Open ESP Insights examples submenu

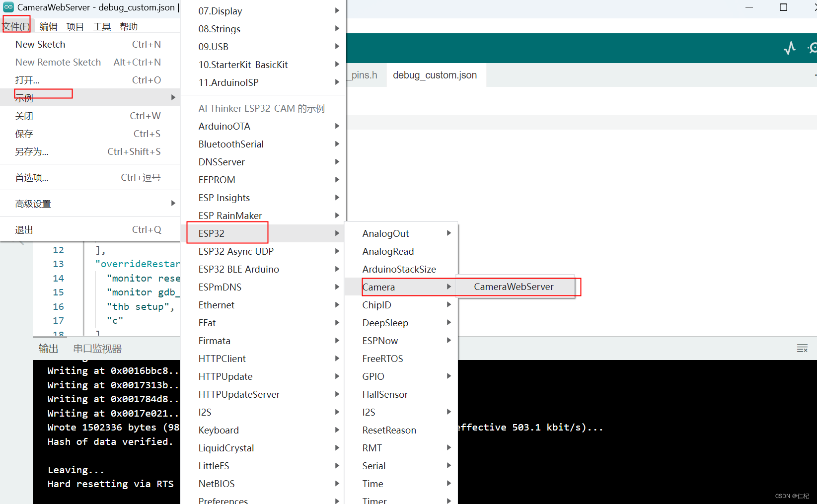263,198
